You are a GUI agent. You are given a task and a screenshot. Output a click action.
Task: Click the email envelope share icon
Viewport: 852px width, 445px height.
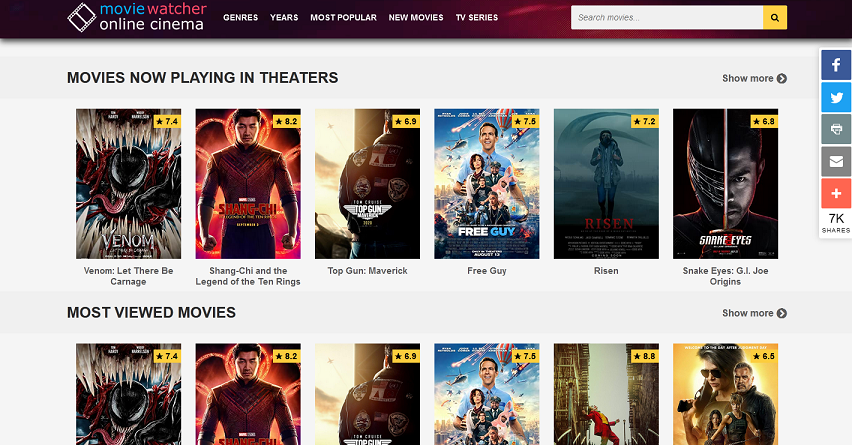tap(836, 161)
